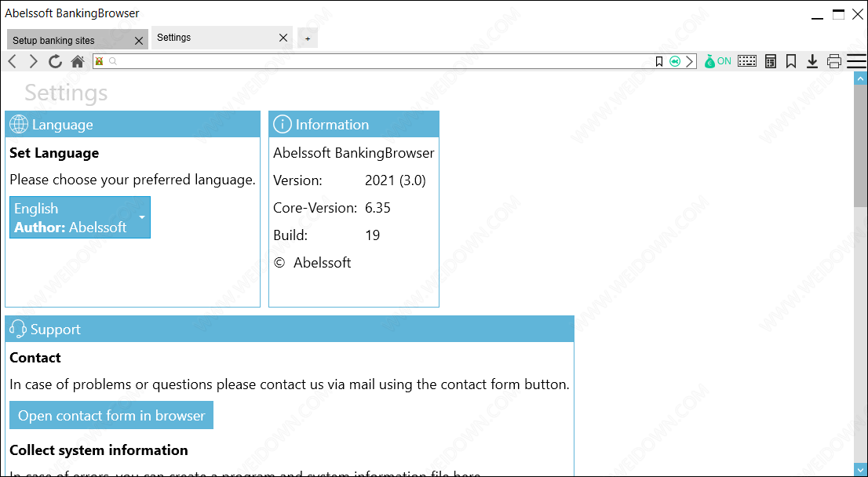
Task: Click inside the address bar field
Action: coord(377,61)
